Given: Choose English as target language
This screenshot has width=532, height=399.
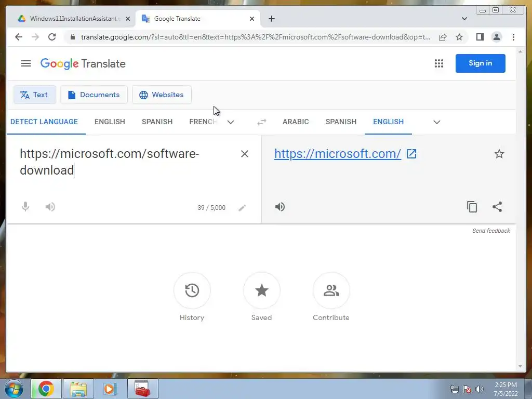Looking at the screenshot, I should pyautogui.click(x=388, y=122).
